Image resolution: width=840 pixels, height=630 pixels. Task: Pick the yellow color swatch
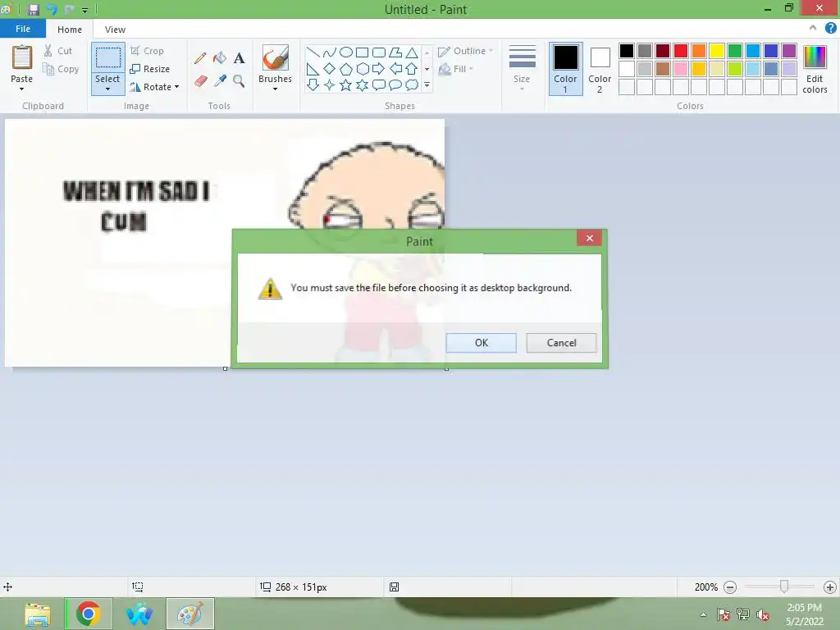point(717,51)
